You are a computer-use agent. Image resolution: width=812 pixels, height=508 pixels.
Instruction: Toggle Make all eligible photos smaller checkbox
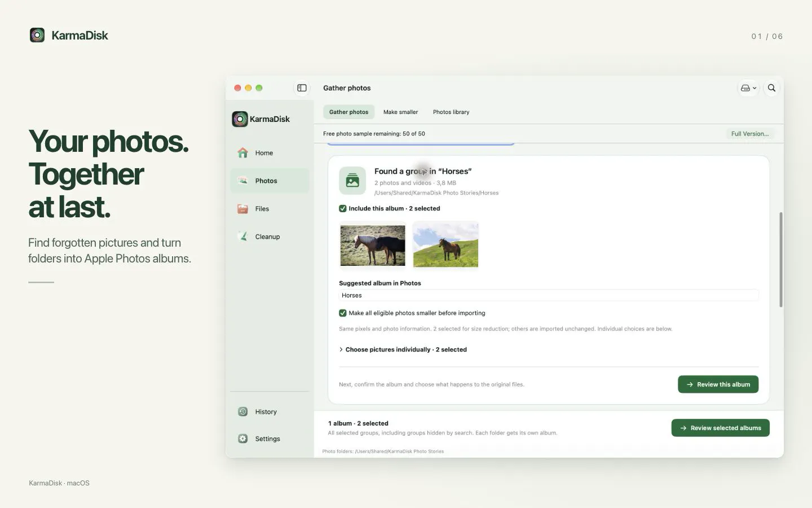pyautogui.click(x=342, y=313)
